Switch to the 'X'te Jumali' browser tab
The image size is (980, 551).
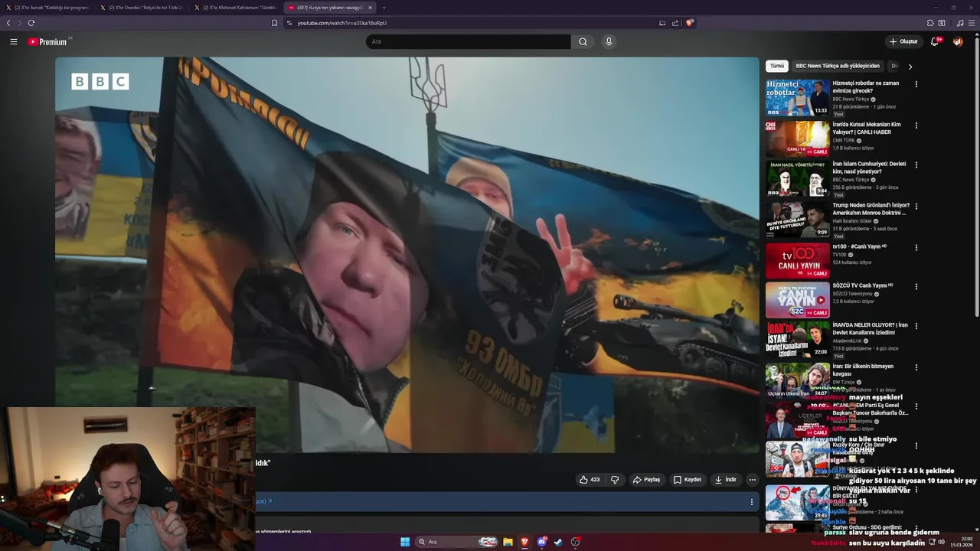tap(47, 8)
